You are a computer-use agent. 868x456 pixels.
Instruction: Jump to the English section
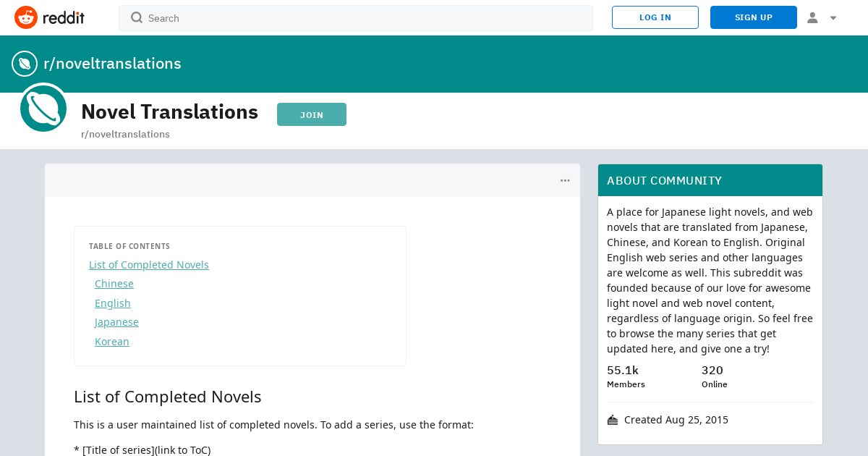tap(113, 303)
